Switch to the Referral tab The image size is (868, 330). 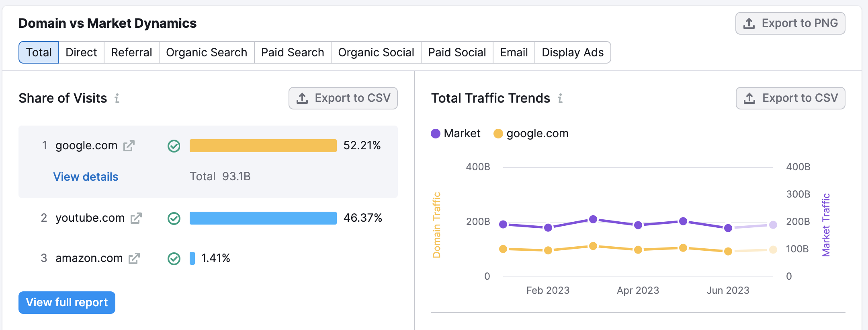coord(131,52)
